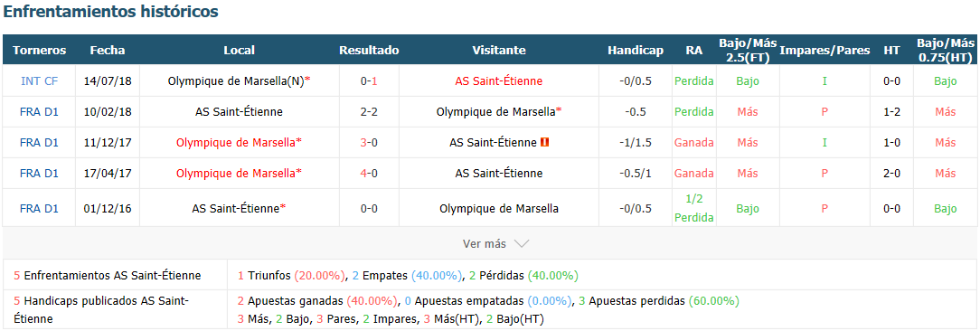
Task: Click the Ver más text link
Action: point(485,244)
